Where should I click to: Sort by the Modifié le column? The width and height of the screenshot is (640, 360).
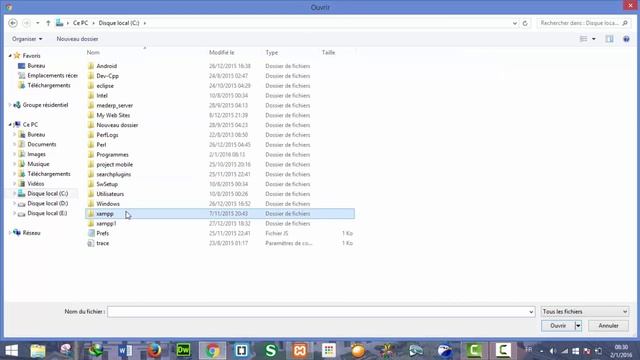(222, 52)
